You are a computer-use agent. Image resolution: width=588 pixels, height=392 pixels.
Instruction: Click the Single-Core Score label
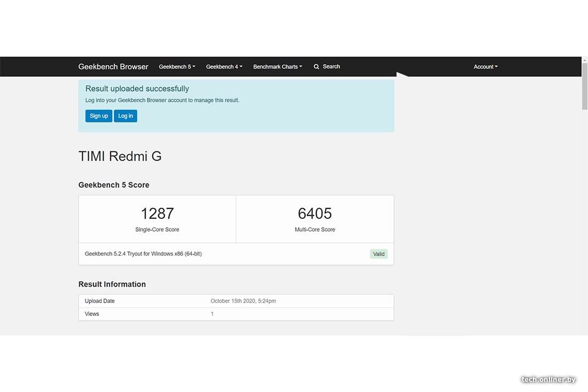tap(157, 229)
